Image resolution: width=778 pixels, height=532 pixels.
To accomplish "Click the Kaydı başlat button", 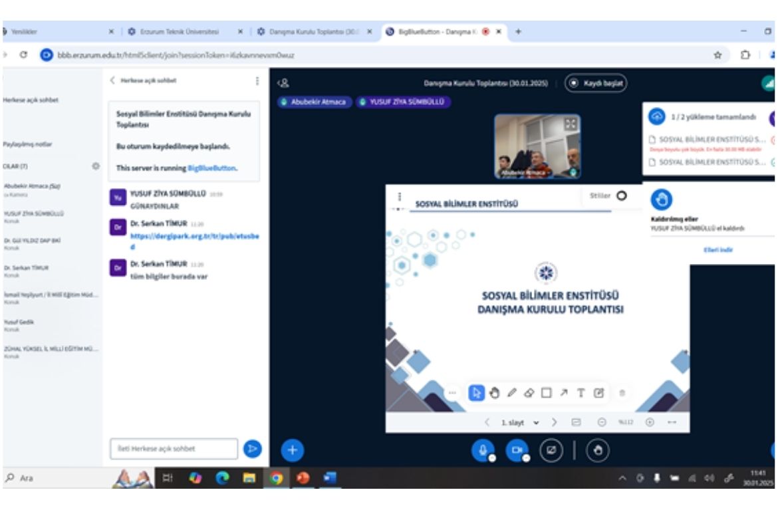I will click(596, 84).
